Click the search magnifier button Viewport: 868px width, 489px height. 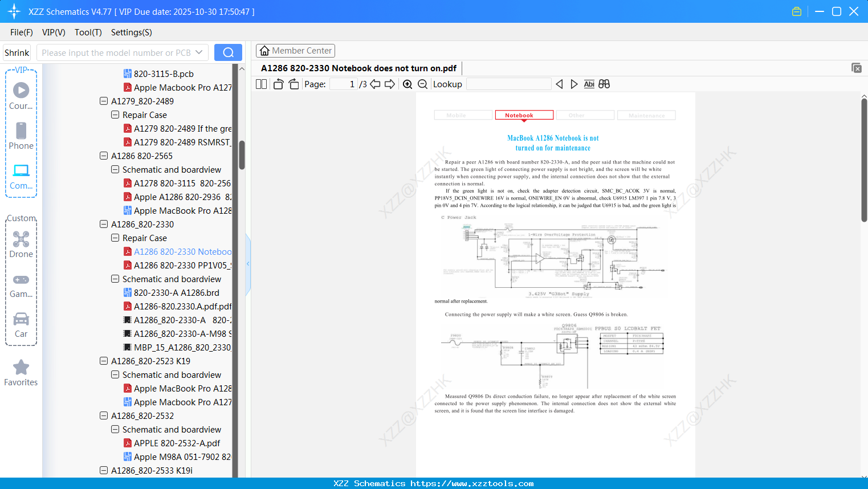coord(228,52)
